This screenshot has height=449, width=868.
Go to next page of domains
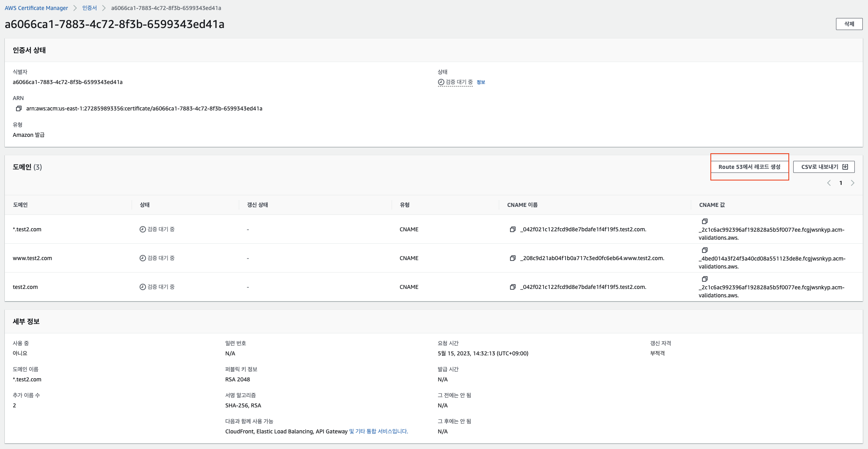pyautogui.click(x=852, y=183)
